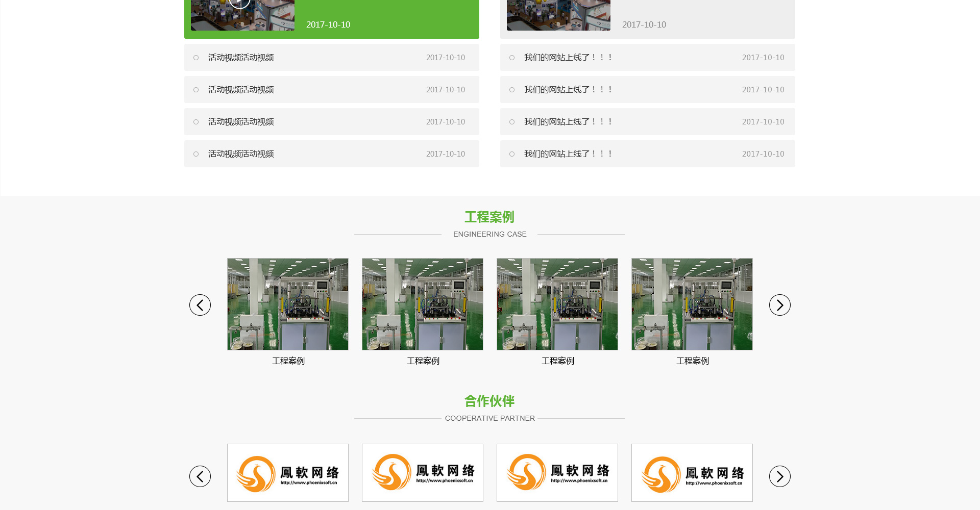This screenshot has height=510, width=980.
Task: Open last 活动视频活动视频 list item
Action: (241, 154)
